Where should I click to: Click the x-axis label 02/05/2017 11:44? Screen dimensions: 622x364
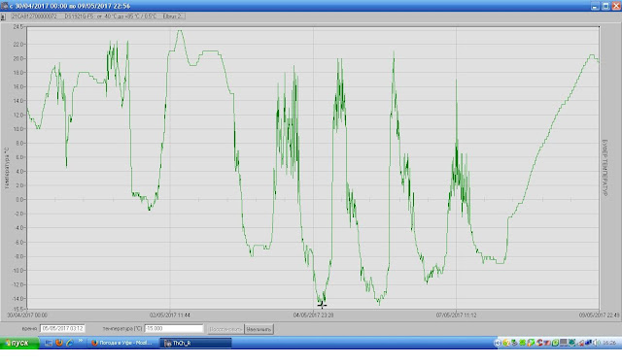tap(169, 315)
